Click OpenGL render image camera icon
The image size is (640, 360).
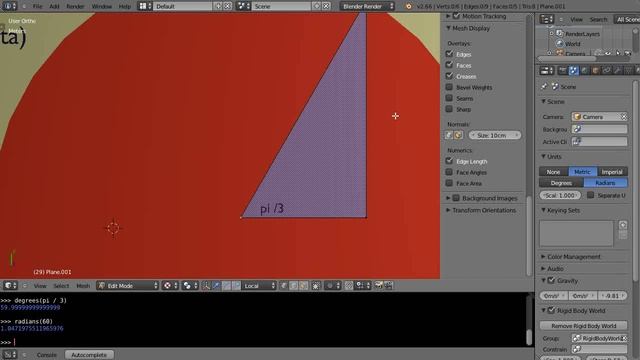tap(378, 286)
